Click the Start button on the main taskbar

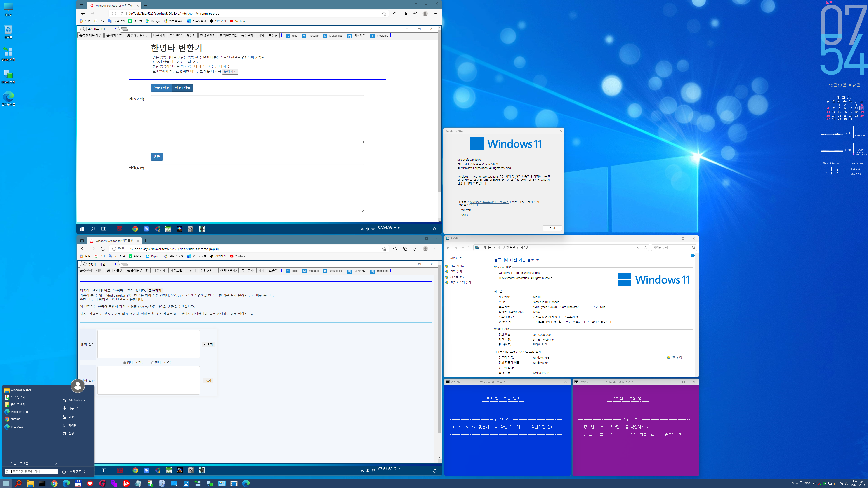click(6, 483)
